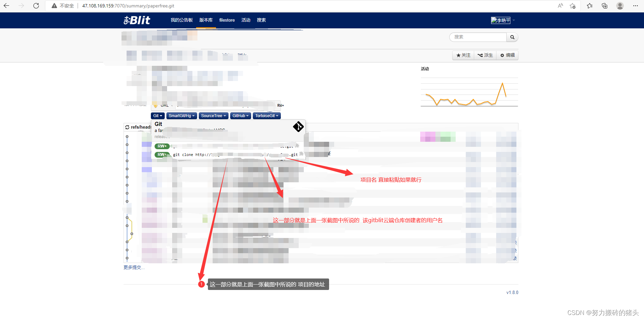Click the Git logo icon in popup
This screenshot has width=644, height=319.
click(x=298, y=127)
